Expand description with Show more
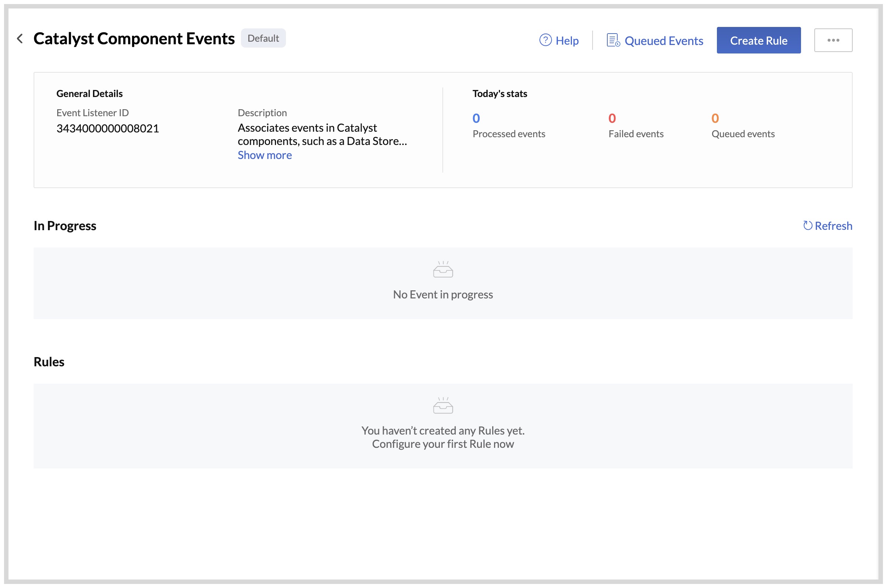This screenshot has width=887, height=588. (x=265, y=155)
